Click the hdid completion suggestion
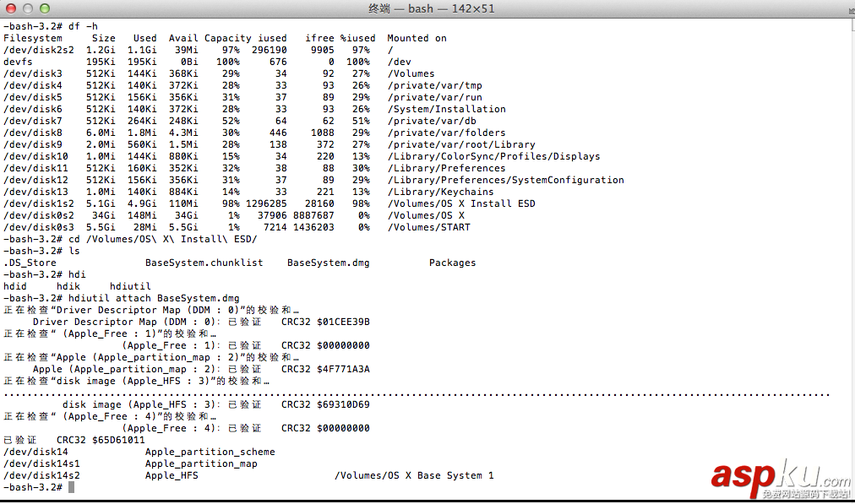 [15, 286]
